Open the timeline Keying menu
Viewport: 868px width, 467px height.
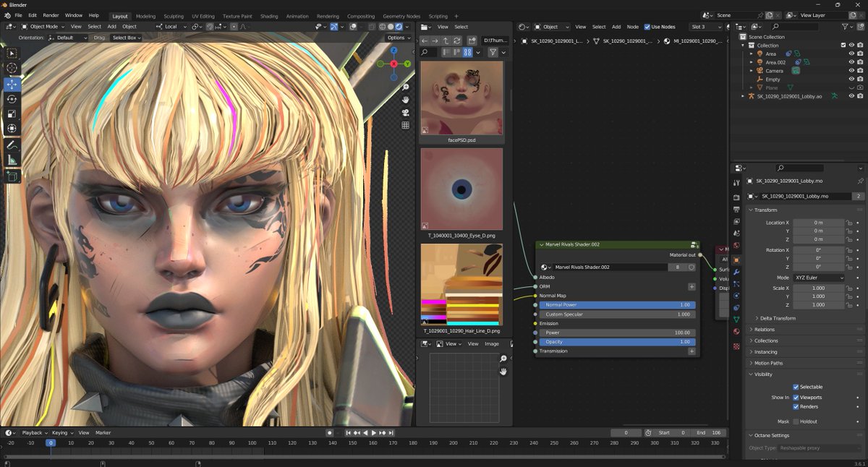coord(61,433)
